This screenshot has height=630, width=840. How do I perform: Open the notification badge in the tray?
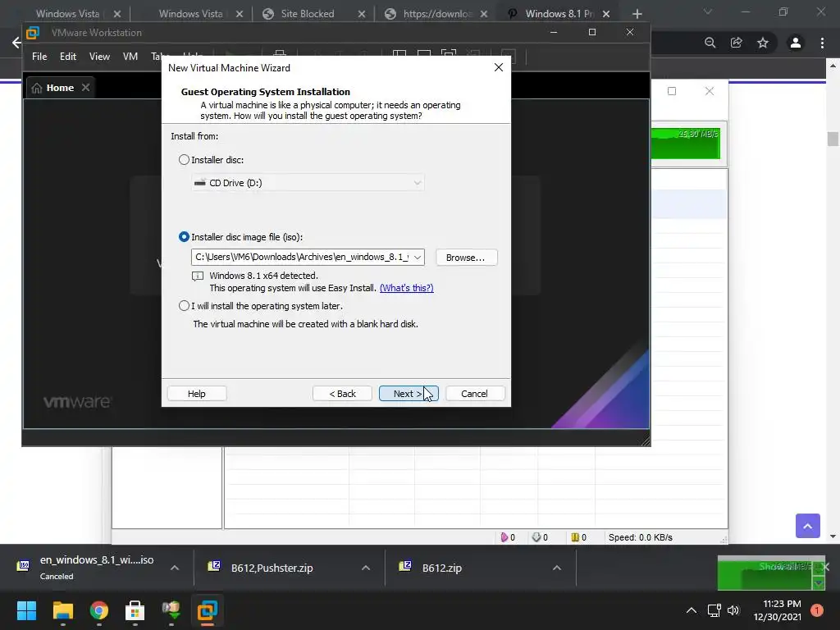817,610
